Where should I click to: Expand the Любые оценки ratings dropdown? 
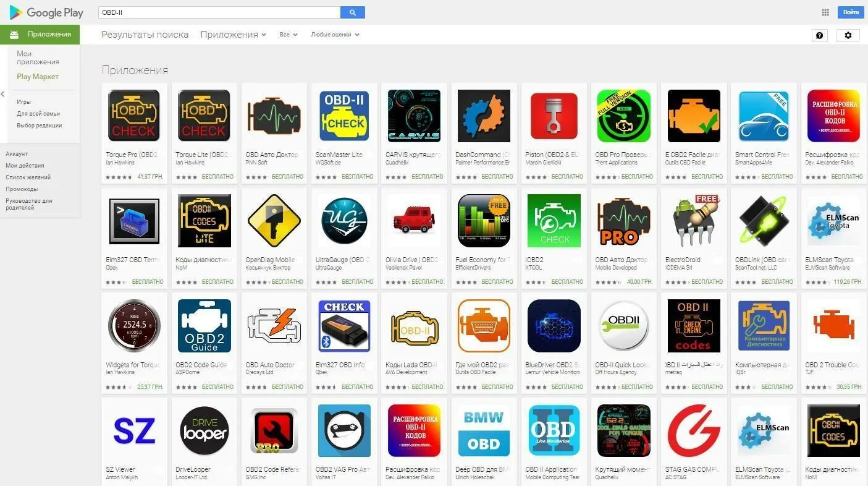pyautogui.click(x=335, y=35)
